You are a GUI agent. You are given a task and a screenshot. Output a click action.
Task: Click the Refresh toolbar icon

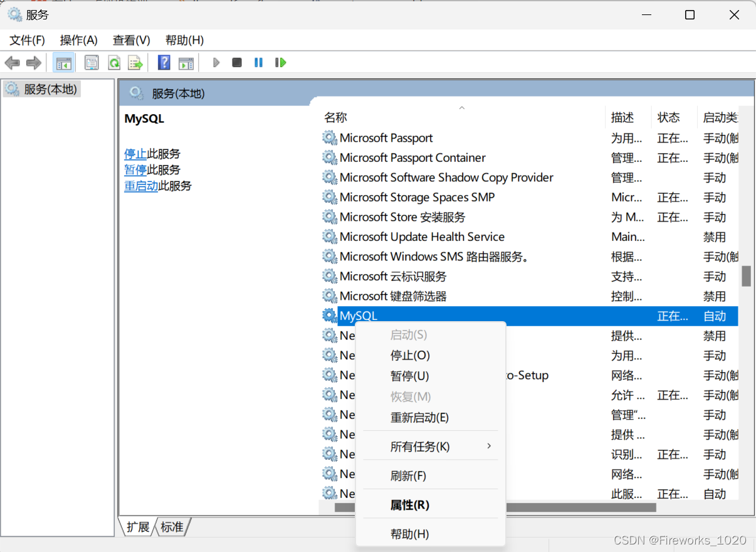114,62
